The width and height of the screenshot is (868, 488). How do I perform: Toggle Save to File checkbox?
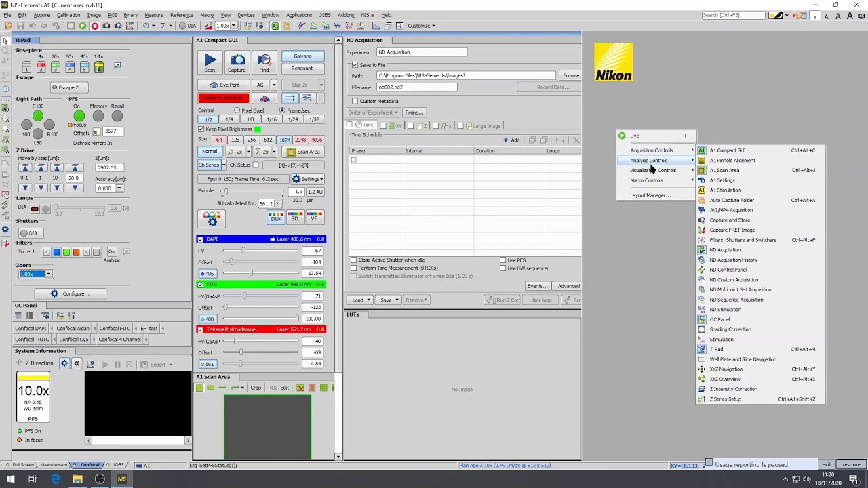pyautogui.click(x=355, y=65)
